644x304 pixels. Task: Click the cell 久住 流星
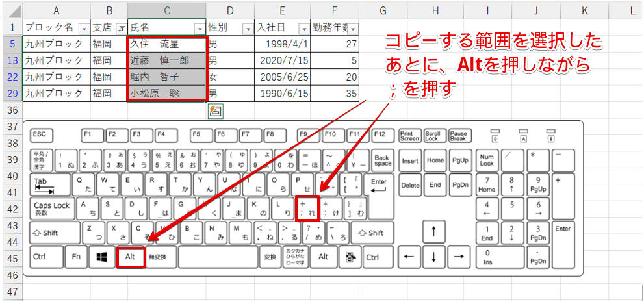click(167, 44)
